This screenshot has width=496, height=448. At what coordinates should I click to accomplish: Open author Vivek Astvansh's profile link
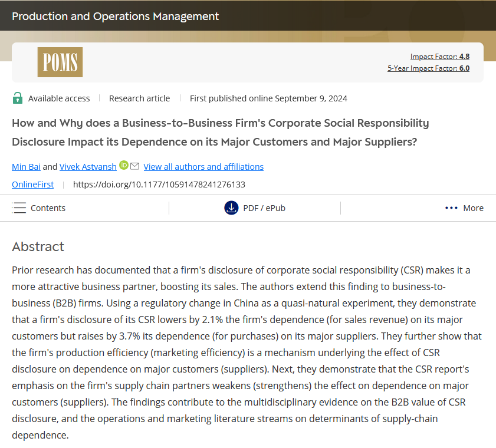[x=87, y=167]
